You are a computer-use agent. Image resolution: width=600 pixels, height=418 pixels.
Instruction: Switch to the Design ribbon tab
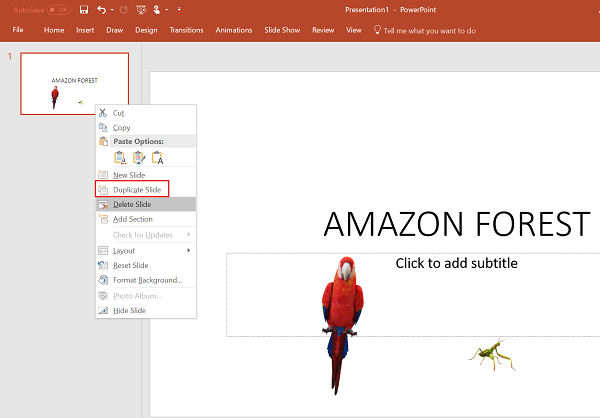(x=146, y=30)
